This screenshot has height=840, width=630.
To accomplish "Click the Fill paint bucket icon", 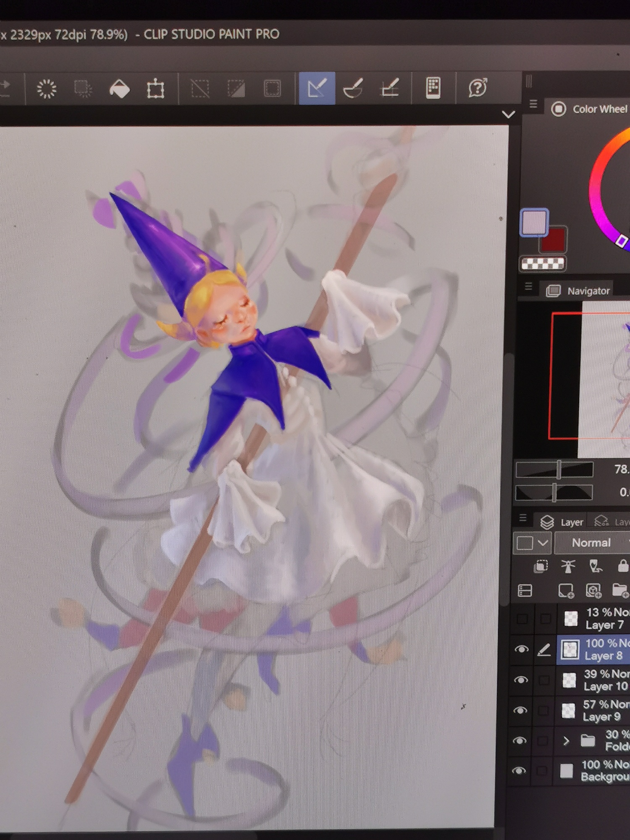I will 120,89.
